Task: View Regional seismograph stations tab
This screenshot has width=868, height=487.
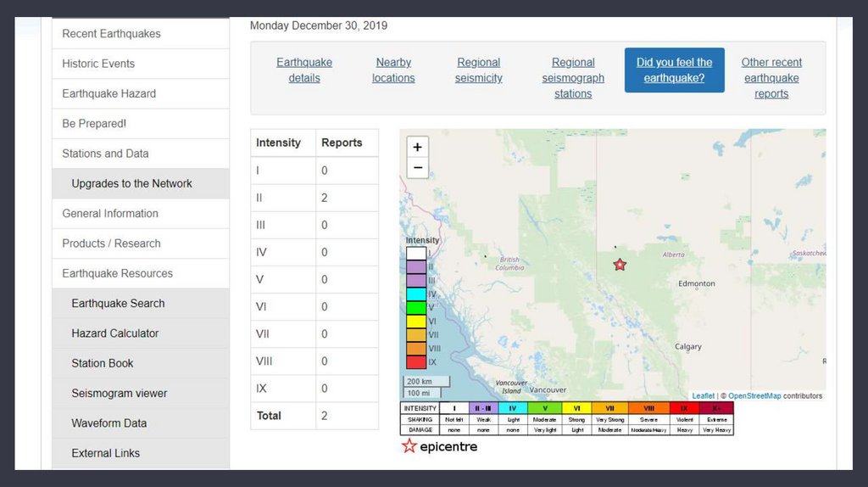Action: (x=573, y=78)
